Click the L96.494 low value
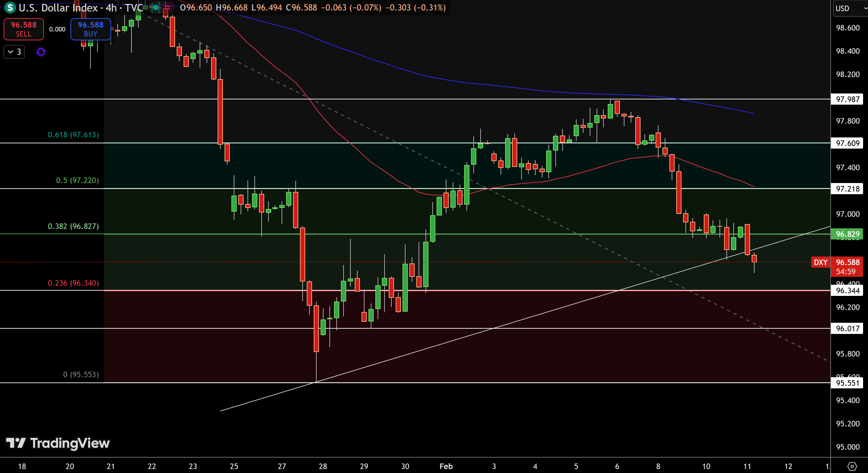 pyautogui.click(x=266, y=8)
